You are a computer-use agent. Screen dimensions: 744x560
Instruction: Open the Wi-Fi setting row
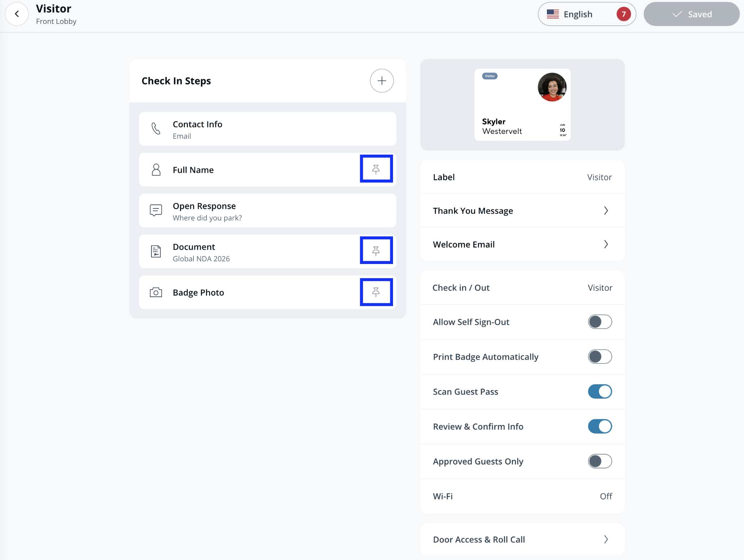pyautogui.click(x=522, y=496)
